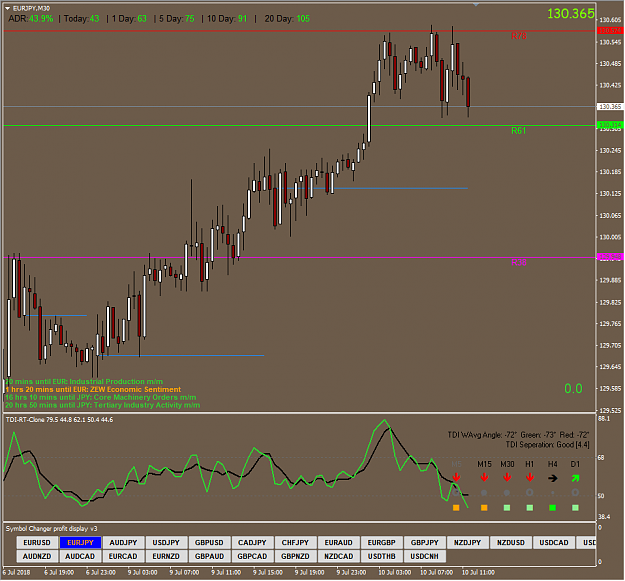
Task: Click the orange square in the M15 column
Action: click(x=484, y=508)
